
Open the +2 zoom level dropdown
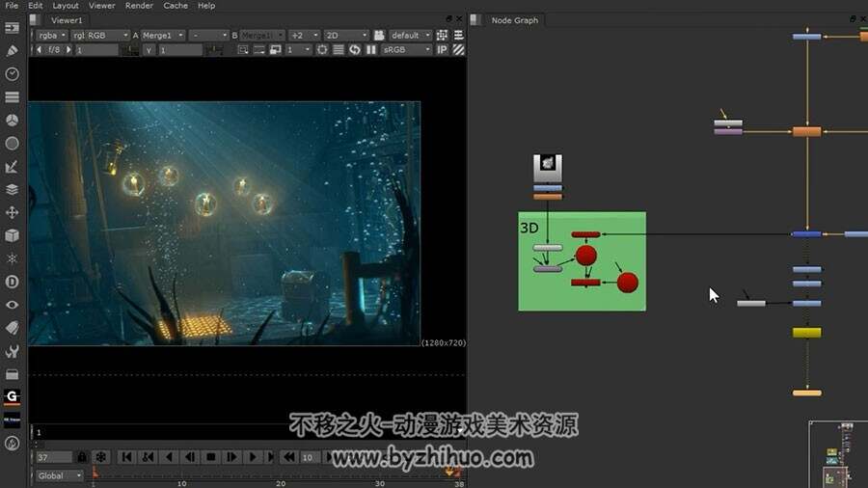point(305,35)
